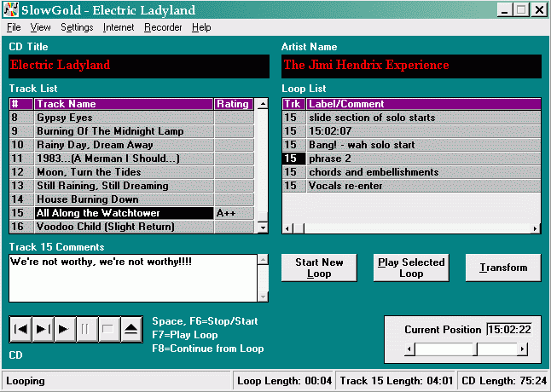Viewport: 551px width, 392px height.
Task: Select the 'Bang! - wah solo start' loop
Action: coord(362,145)
